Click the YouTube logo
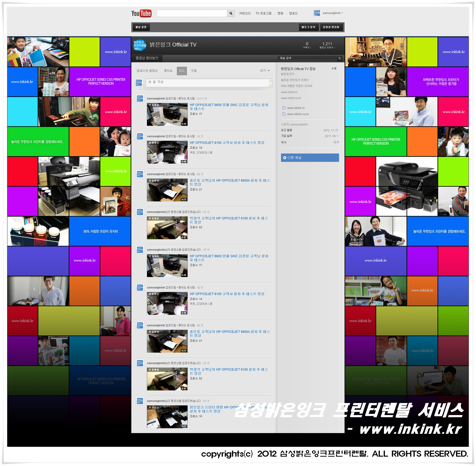 (x=141, y=13)
